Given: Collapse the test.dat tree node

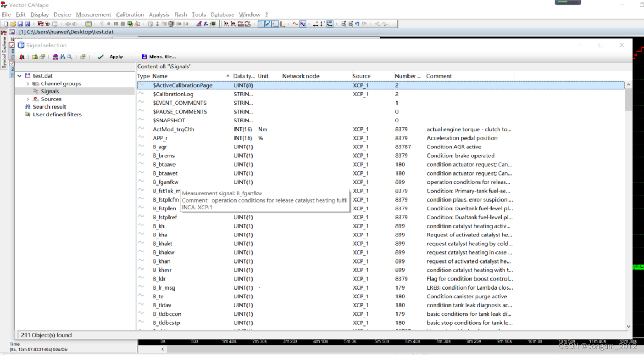Looking at the screenshot, I should tap(20, 76).
